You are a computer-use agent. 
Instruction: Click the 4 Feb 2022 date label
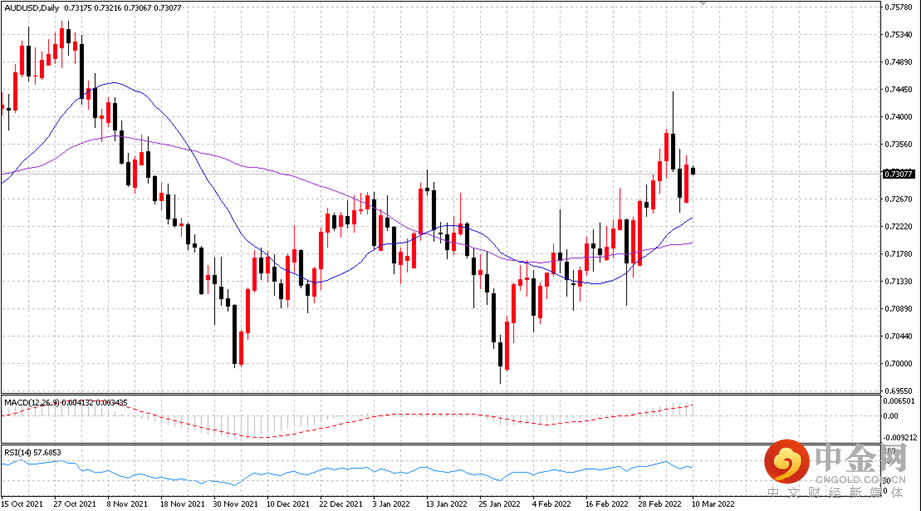(551, 504)
